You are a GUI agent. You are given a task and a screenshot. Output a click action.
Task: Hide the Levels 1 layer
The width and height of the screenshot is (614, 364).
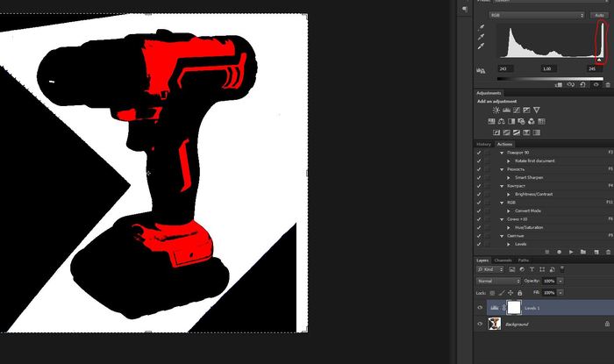(479, 307)
